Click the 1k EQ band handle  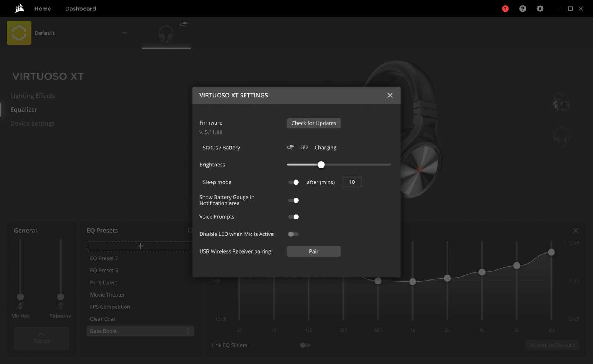[x=413, y=282]
